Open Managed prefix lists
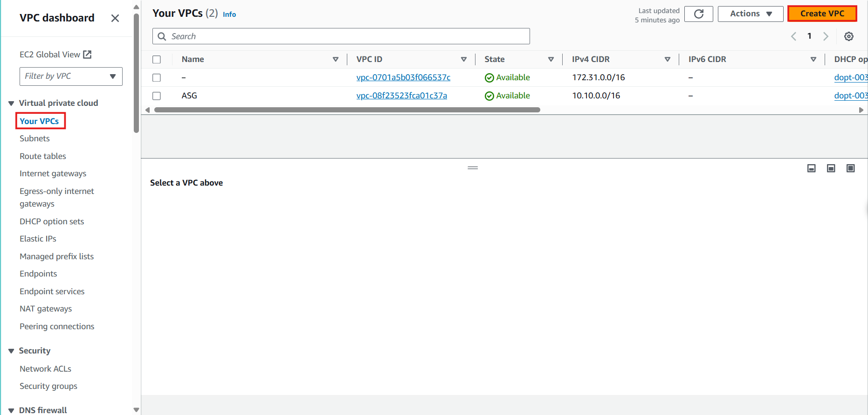The height and width of the screenshot is (415, 868). coord(57,256)
